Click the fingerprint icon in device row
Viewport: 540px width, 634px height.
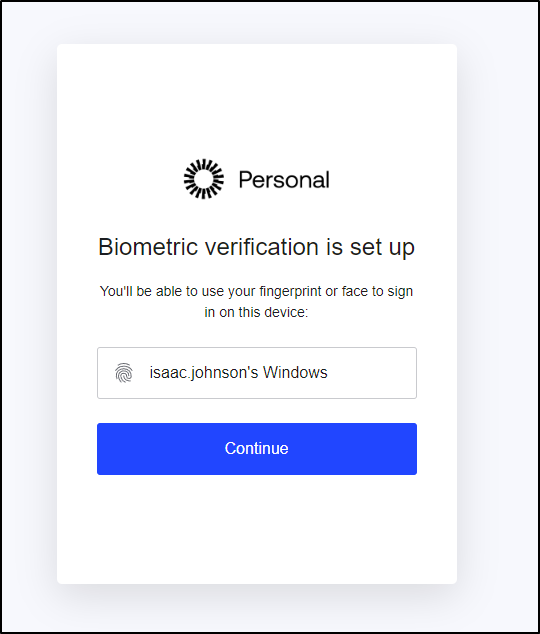[124, 372]
